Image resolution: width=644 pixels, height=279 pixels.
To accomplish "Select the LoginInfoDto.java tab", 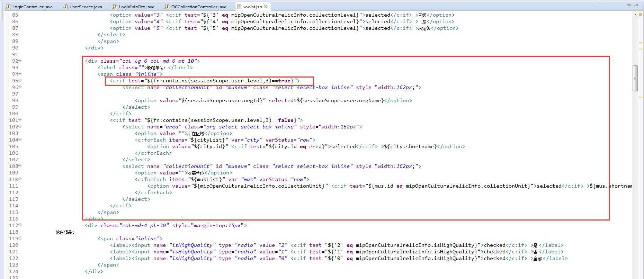I will pyautogui.click(x=134, y=7).
